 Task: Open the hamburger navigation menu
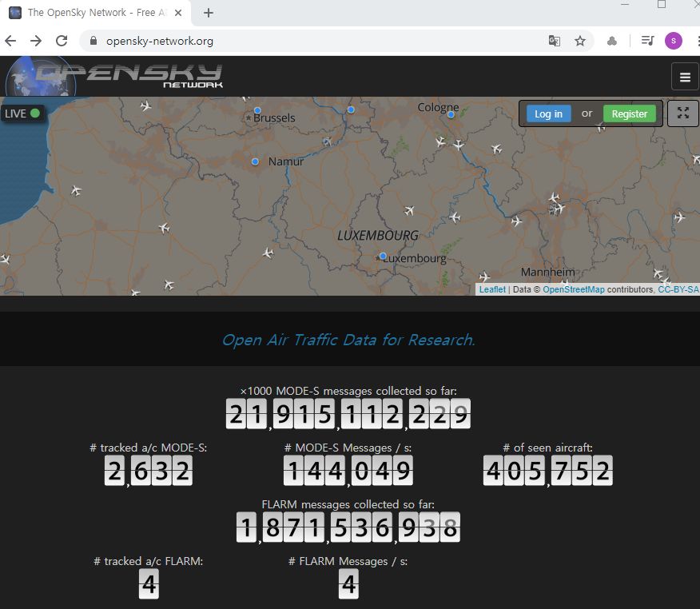pos(685,78)
